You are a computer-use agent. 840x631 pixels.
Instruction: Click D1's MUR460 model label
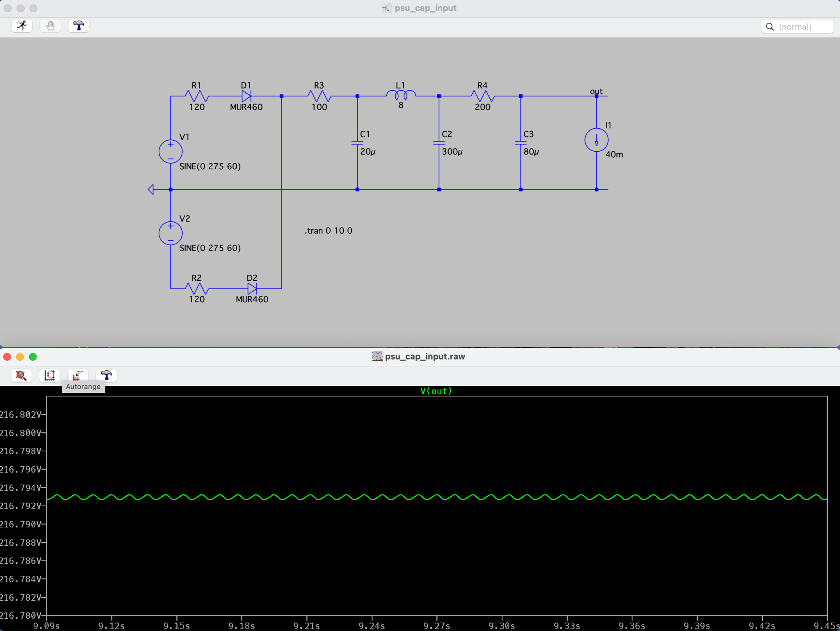point(247,107)
